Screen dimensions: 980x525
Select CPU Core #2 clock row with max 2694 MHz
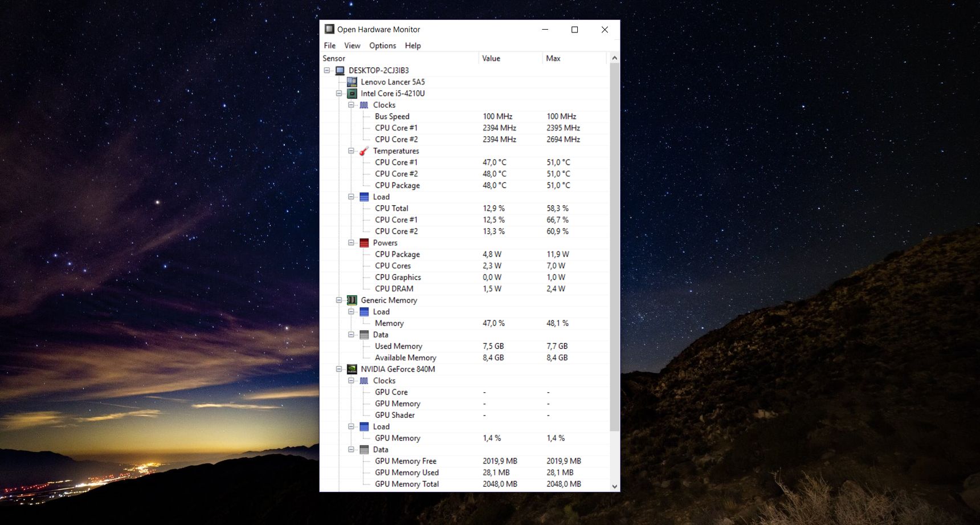(x=464, y=140)
